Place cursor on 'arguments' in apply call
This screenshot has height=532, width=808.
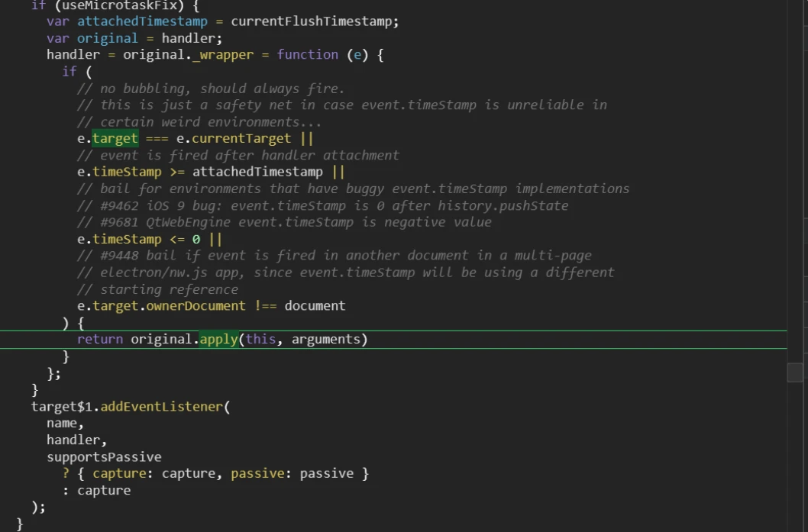click(x=325, y=340)
